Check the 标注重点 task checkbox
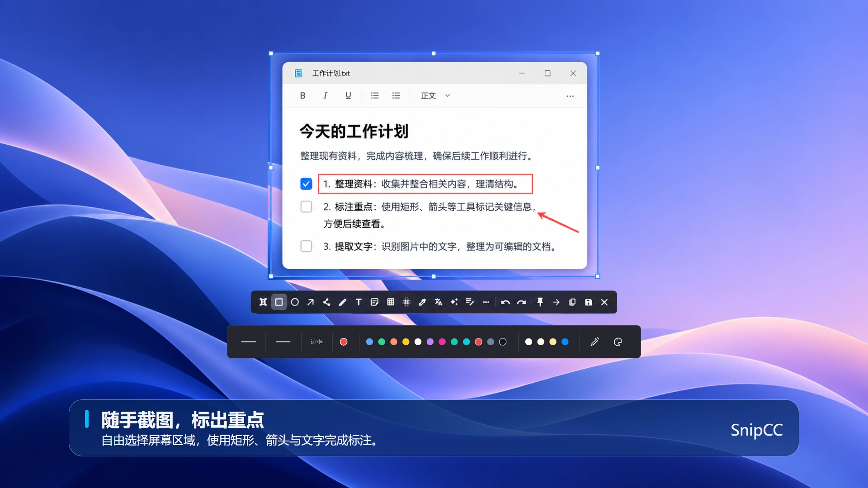 click(x=306, y=207)
